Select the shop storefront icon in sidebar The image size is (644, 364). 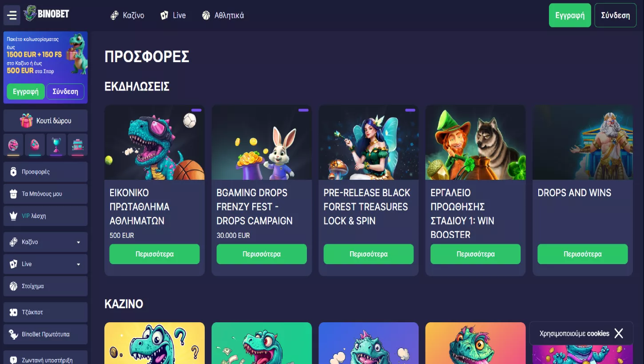[78, 145]
